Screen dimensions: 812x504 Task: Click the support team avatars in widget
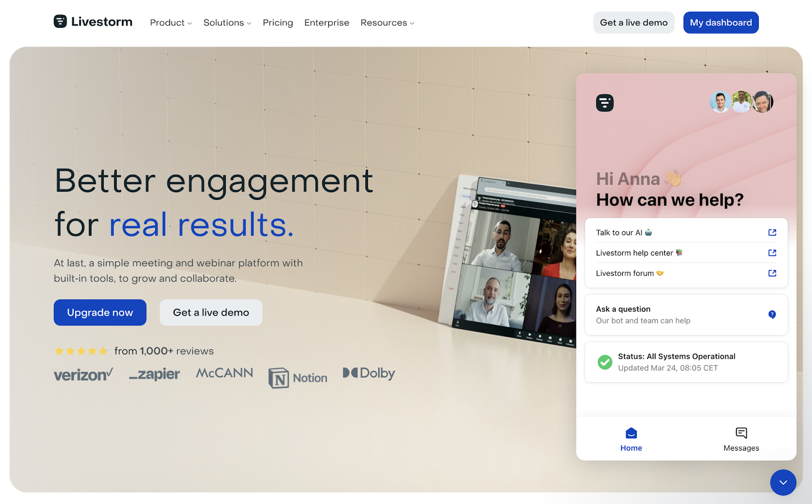(741, 102)
